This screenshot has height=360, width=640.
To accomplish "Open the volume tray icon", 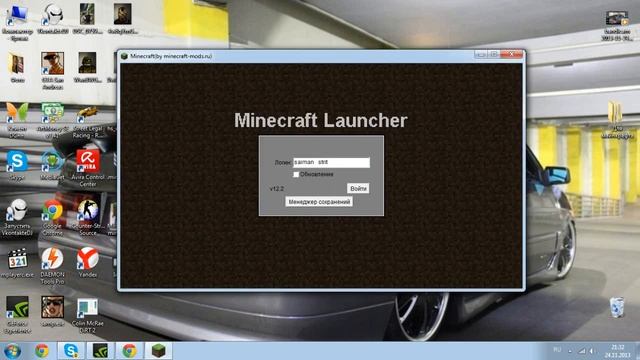I will coord(591,351).
